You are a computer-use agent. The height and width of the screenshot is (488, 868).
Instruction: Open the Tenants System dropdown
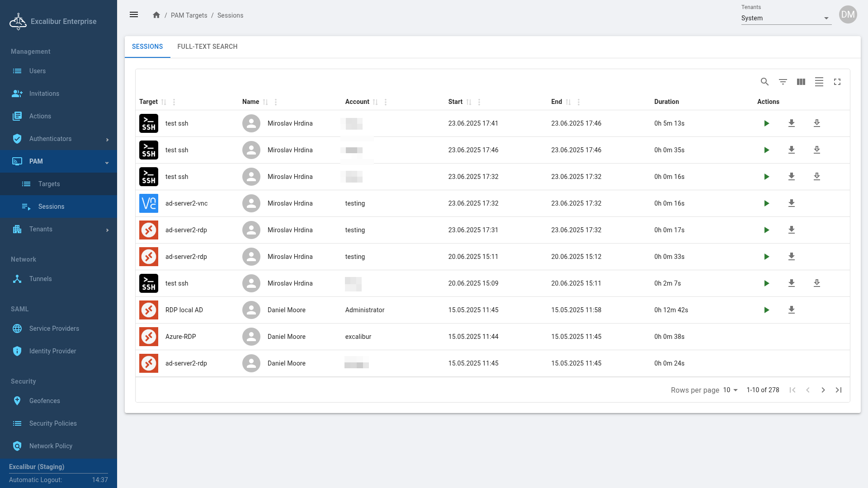[786, 19]
